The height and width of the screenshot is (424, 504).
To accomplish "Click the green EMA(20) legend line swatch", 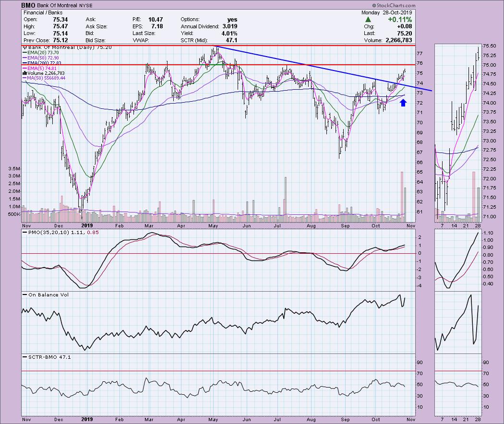I will (x=24, y=52).
